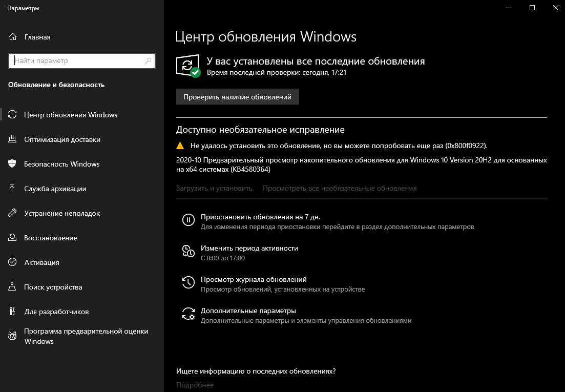Click С 8:00 до 17:00 text
This screenshot has width=565, height=392.
(x=223, y=258)
